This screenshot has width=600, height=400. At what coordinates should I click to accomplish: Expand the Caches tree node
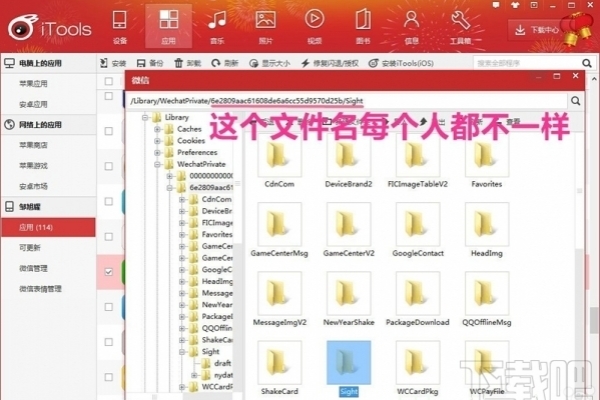157,129
